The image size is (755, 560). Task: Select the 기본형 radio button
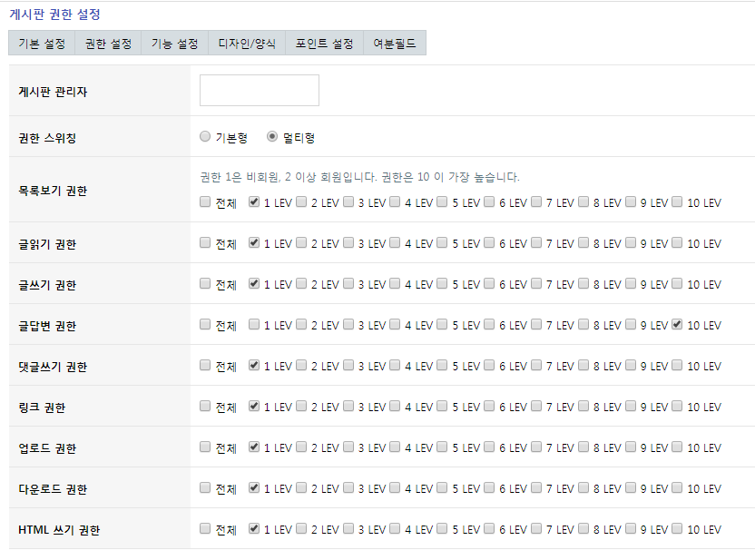pyautogui.click(x=205, y=137)
